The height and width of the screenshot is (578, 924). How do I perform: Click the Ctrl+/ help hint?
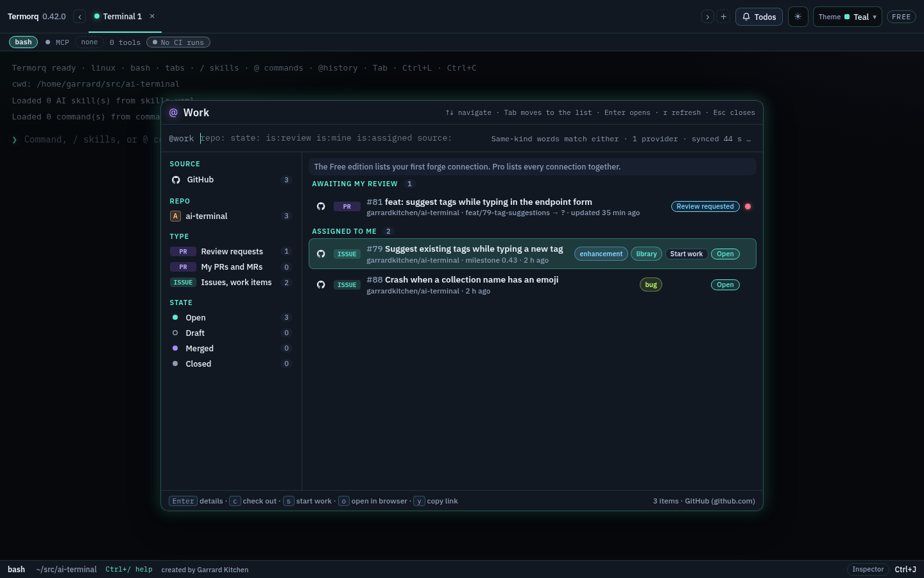[x=129, y=569]
